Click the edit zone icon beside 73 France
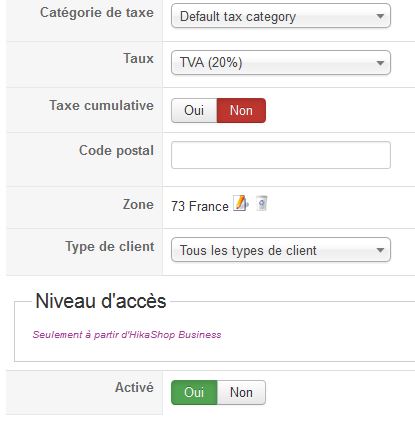This screenshot has height=424, width=415. pos(241,203)
